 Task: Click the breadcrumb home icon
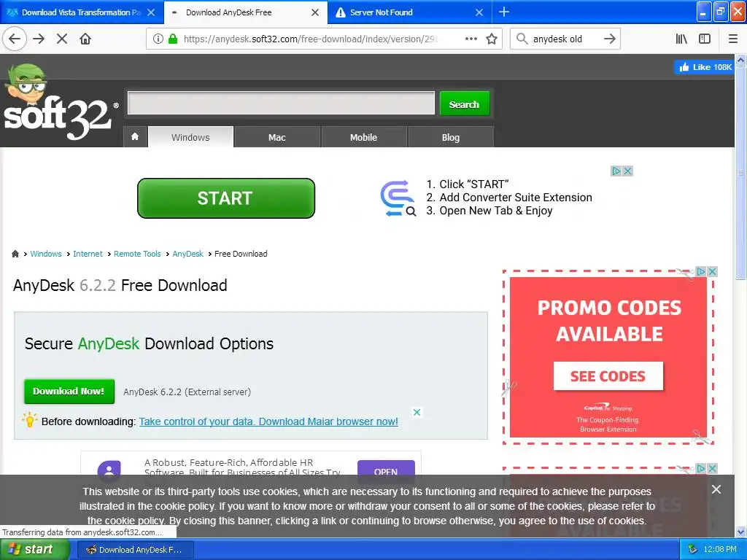click(15, 254)
